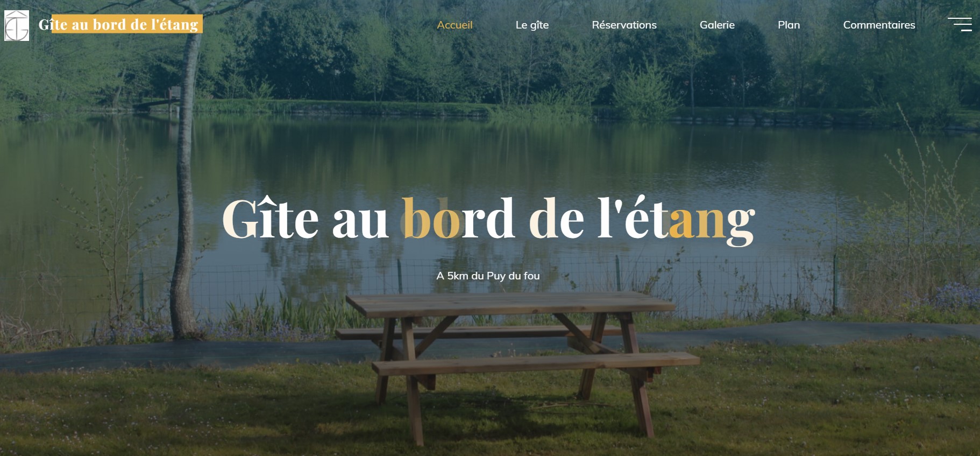The height and width of the screenshot is (456, 980).
Task: Select Réservations in the navigation bar
Action: pos(624,25)
